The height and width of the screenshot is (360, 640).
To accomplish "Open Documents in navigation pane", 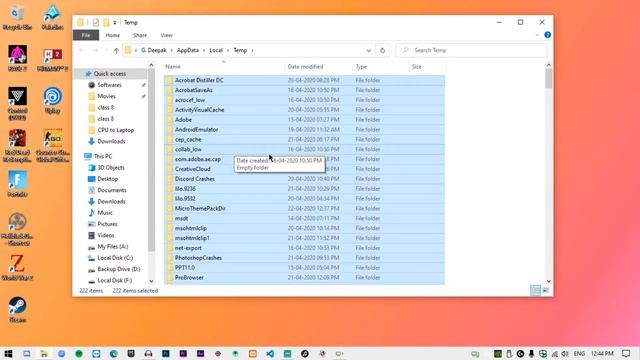I will (x=111, y=190).
